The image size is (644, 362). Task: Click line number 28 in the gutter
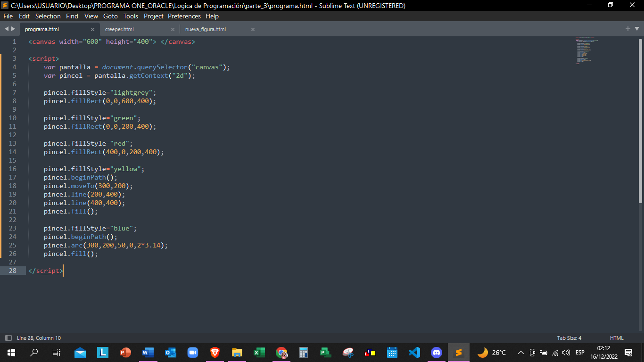click(x=12, y=271)
